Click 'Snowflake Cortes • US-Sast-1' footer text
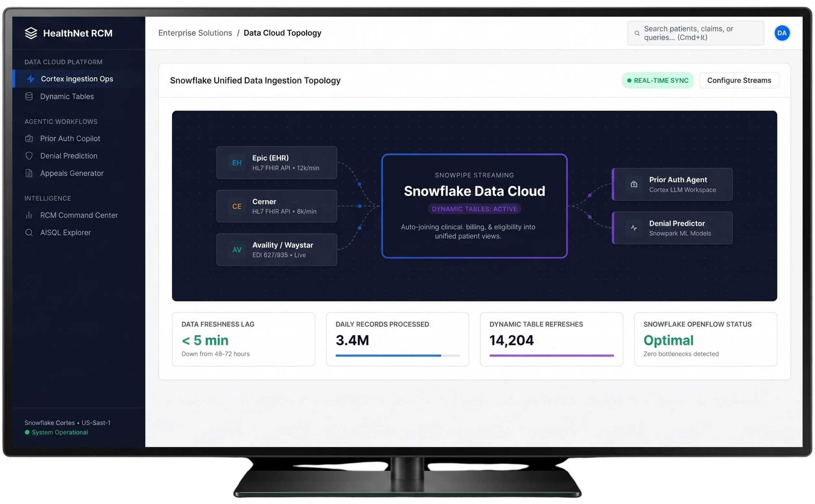The image size is (815, 504). click(x=67, y=422)
